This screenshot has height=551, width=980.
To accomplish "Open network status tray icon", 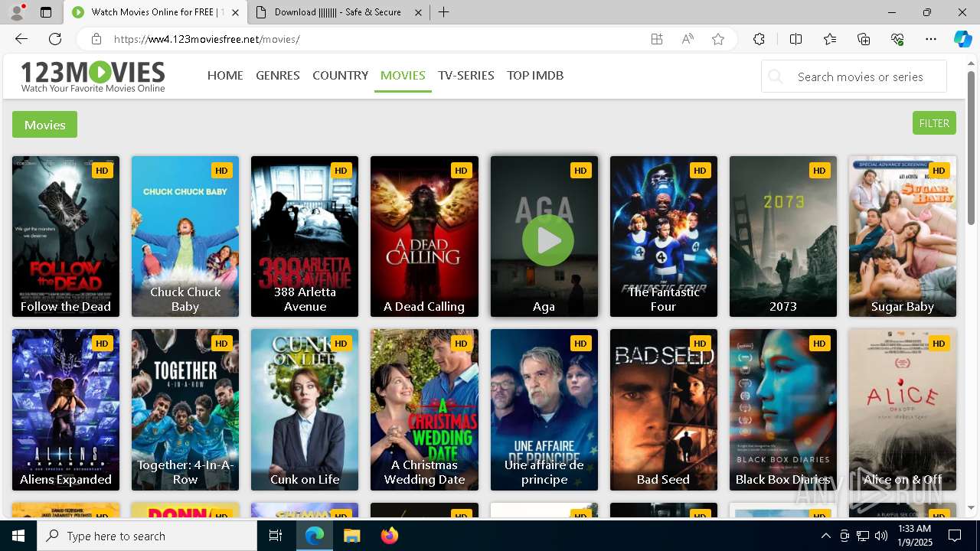I will (x=863, y=536).
